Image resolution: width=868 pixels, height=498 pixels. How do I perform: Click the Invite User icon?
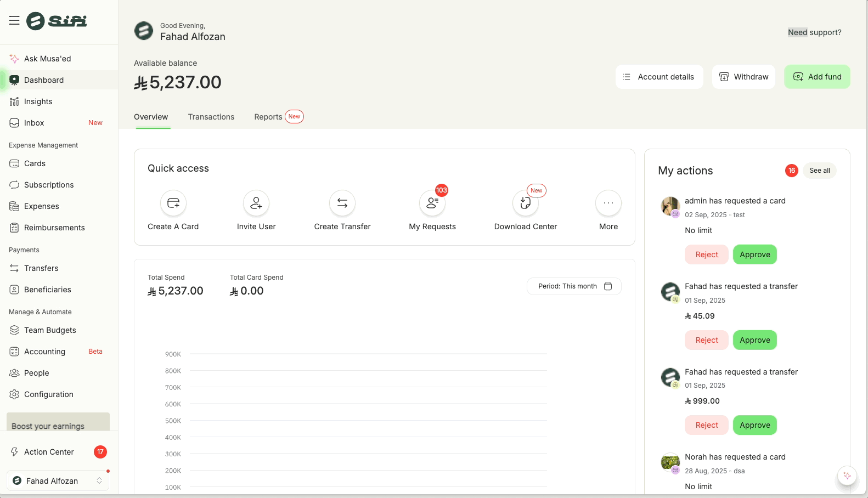[256, 203]
